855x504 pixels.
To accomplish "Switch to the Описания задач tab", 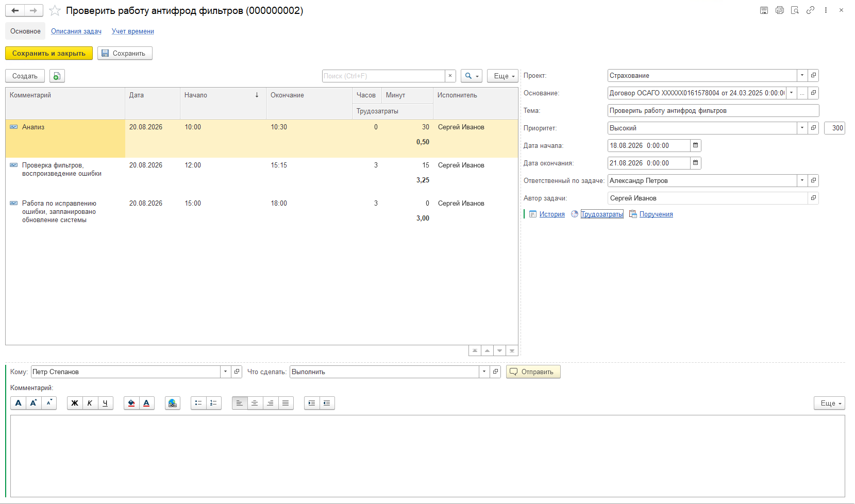I will pos(76,31).
